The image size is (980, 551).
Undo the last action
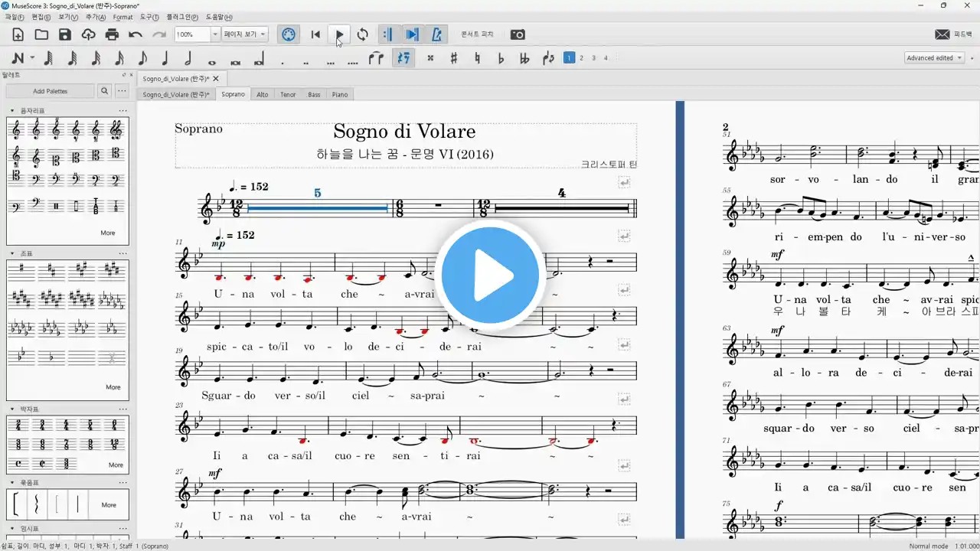pyautogui.click(x=136, y=34)
